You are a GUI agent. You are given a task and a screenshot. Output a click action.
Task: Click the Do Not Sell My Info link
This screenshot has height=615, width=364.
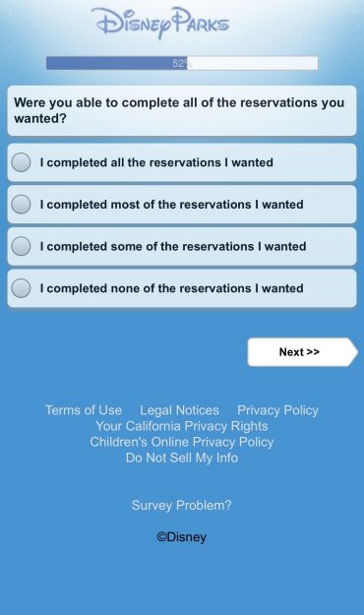coord(182,458)
